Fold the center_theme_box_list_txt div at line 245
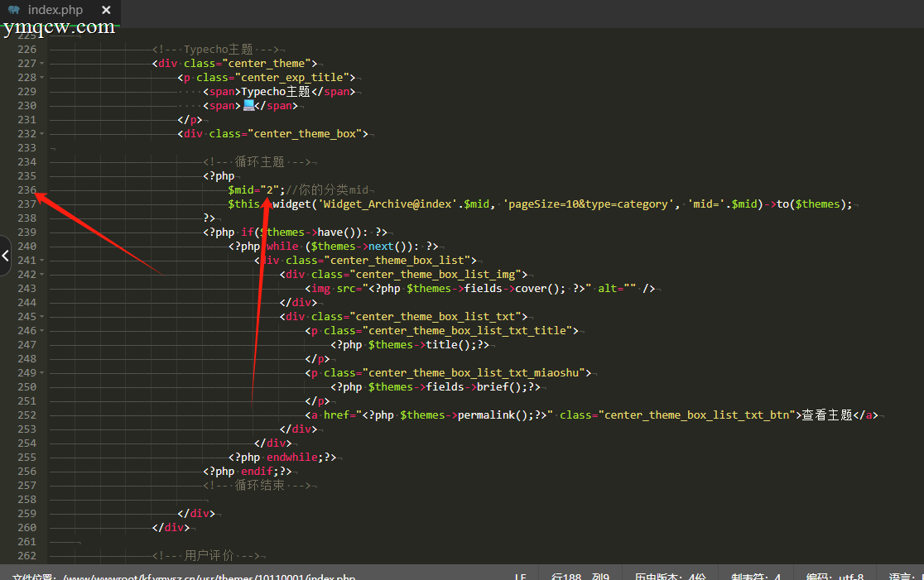This screenshot has width=924, height=580. pyautogui.click(x=42, y=317)
